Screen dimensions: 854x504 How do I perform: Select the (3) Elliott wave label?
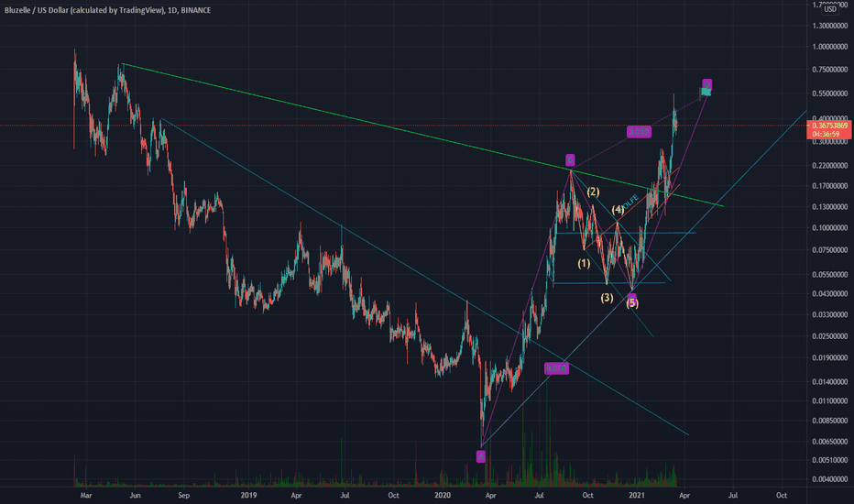pyautogui.click(x=607, y=298)
